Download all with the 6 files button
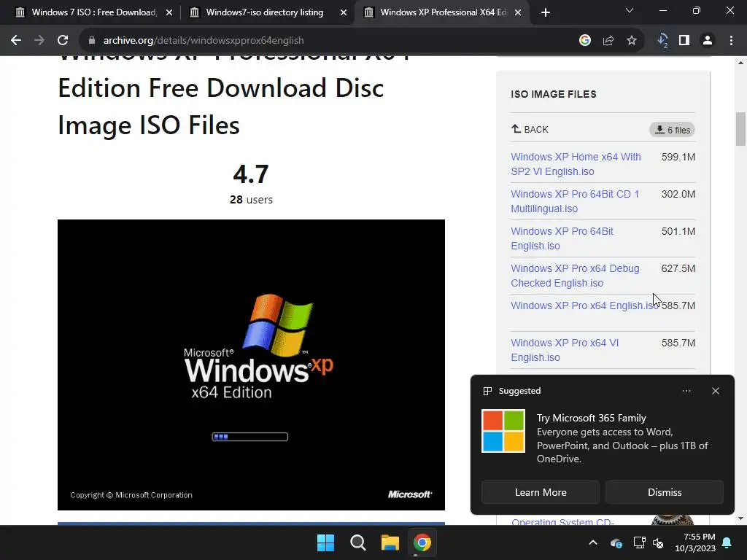This screenshot has height=560, width=747. [672, 130]
